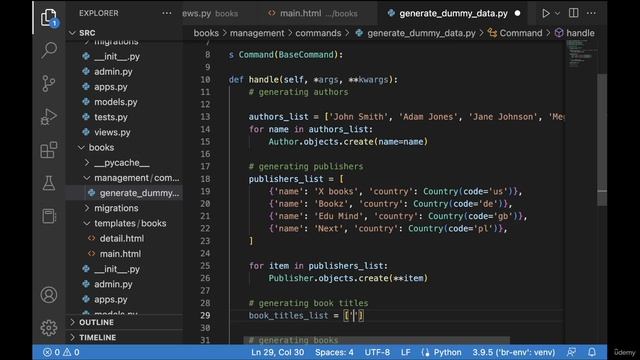The image size is (640, 360).
Task: Click the books breadcrumb
Action: point(206,33)
